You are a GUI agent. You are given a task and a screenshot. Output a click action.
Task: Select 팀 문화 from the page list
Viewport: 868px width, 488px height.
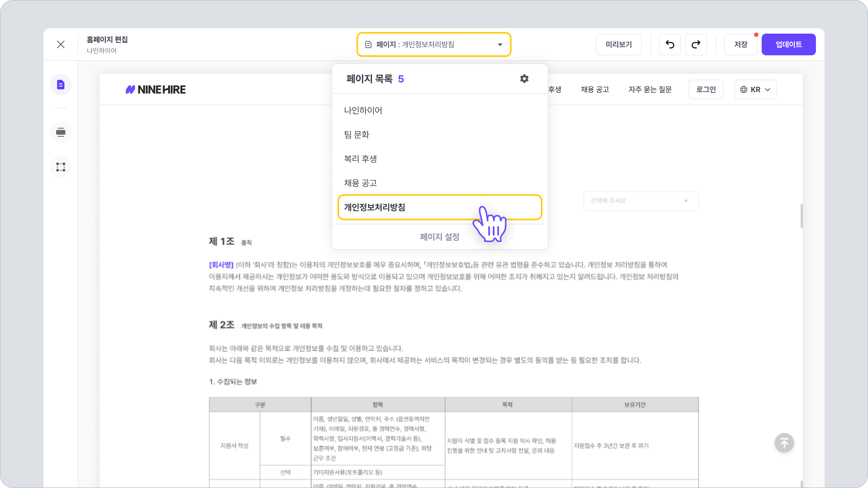pyautogui.click(x=356, y=135)
